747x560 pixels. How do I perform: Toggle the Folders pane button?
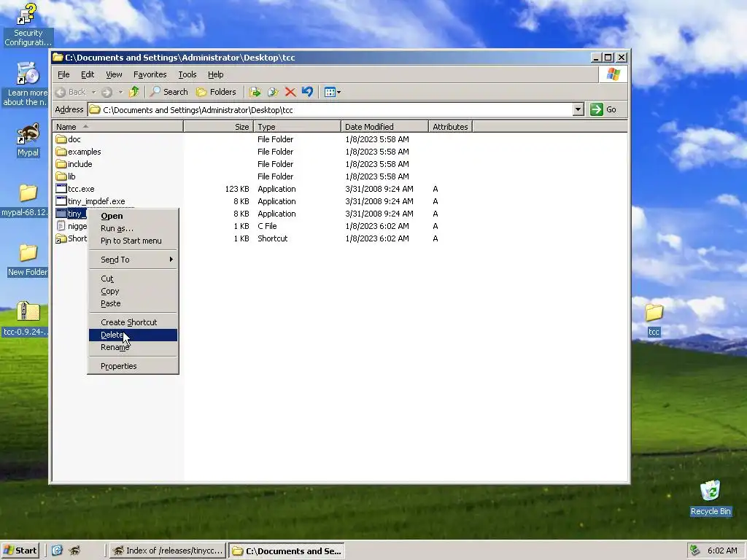point(216,92)
